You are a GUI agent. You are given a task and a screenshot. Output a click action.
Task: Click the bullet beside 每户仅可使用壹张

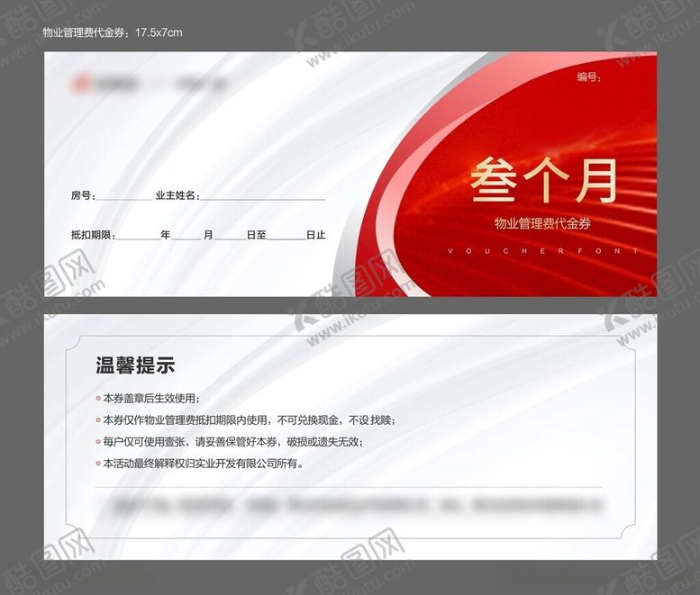pyautogui.click(x=98, y=442)
